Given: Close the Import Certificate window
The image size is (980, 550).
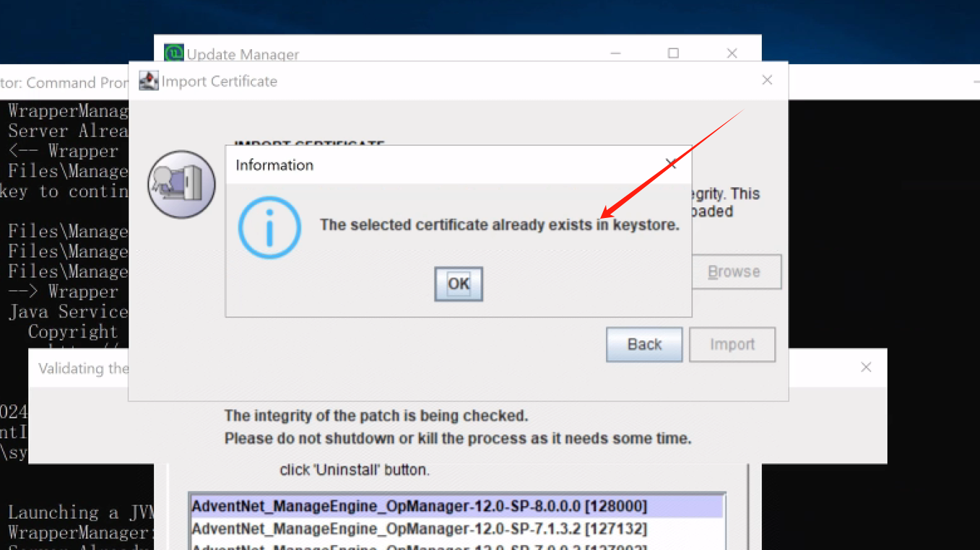Looking at the screenshot, I should 767,80.
